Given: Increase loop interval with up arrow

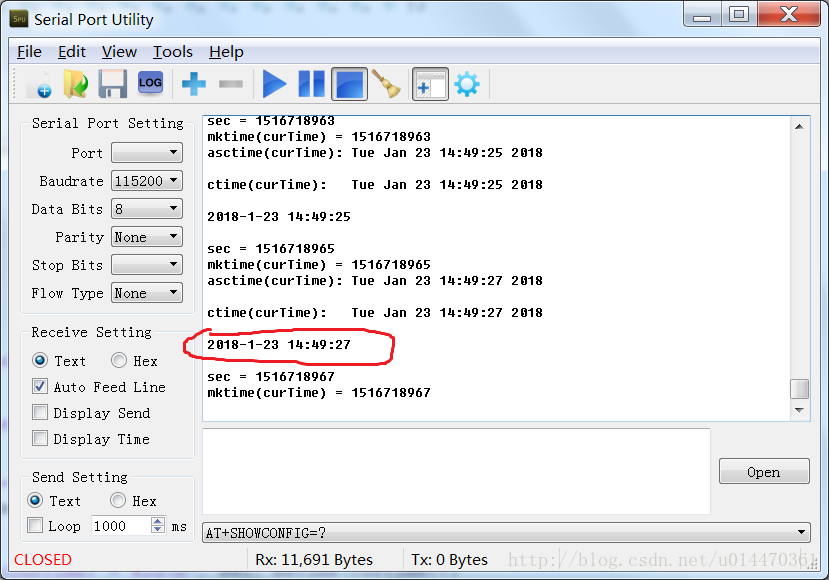Looking at the screenshot, I should pos(158,521).
